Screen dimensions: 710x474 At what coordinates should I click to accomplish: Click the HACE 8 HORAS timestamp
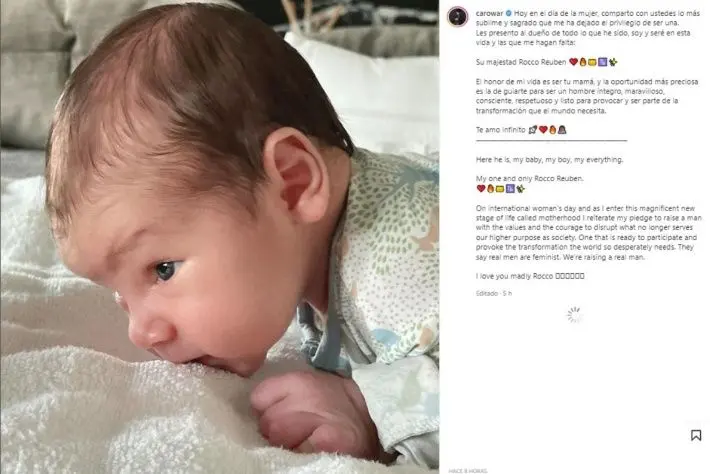pyautogui.click(x=468, y=471)
